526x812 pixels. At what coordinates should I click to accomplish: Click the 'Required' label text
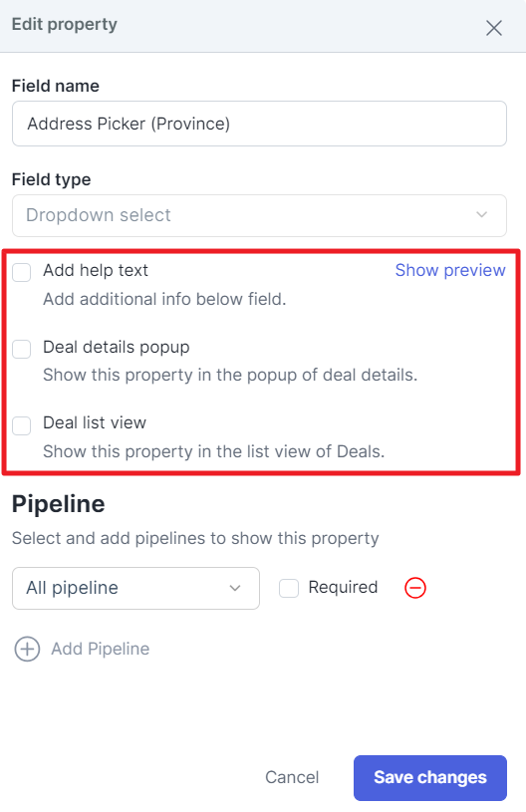click(344, 587)
